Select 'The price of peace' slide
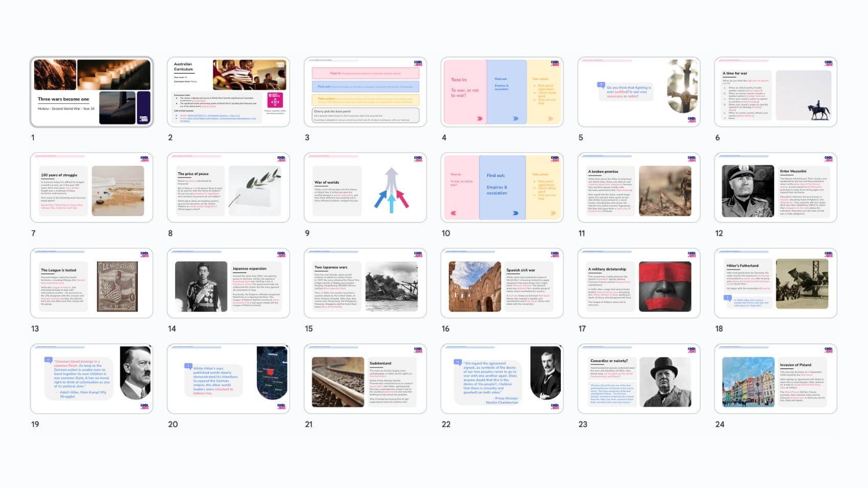 [228, 188]
